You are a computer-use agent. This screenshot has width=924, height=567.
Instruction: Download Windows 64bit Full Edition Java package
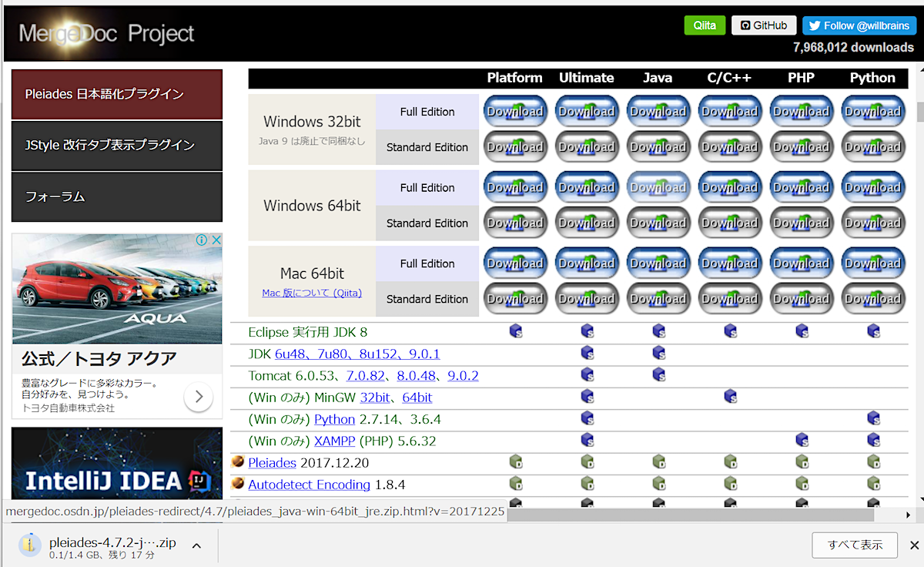pyautogui.click(x=658, y=187)
